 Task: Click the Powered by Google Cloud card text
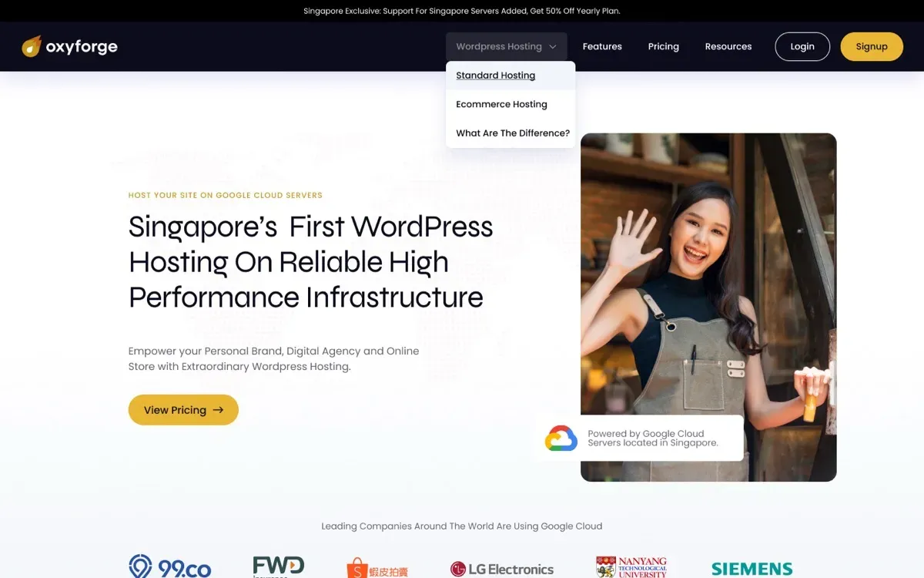tap(653, 438)
